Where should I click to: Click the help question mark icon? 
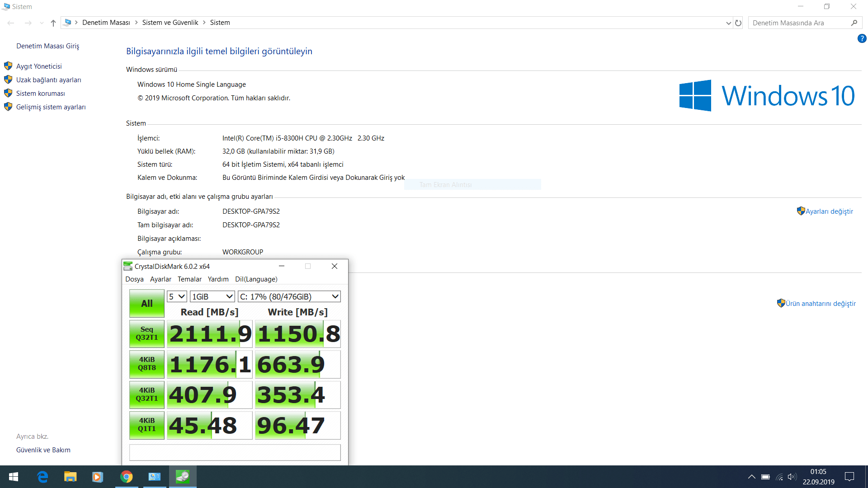tap(862, 39)
